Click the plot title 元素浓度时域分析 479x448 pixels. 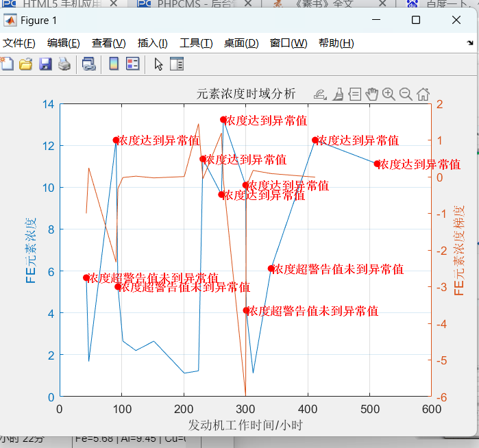246,94
